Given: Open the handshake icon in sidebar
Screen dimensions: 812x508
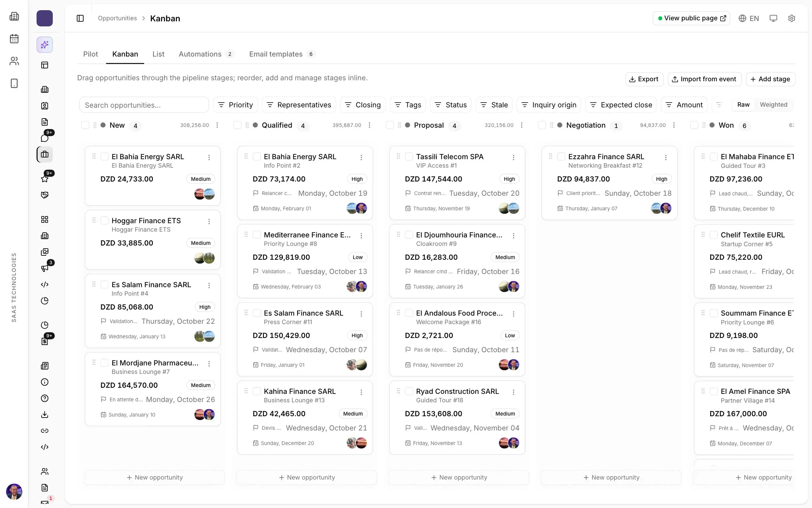Looking at the screenshot, I should (45, 195).
